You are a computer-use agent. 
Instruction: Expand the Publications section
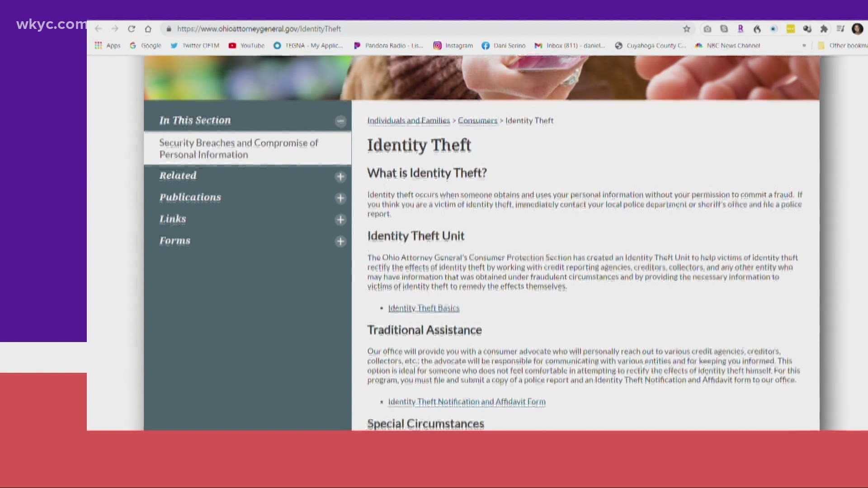coord(340,198)
